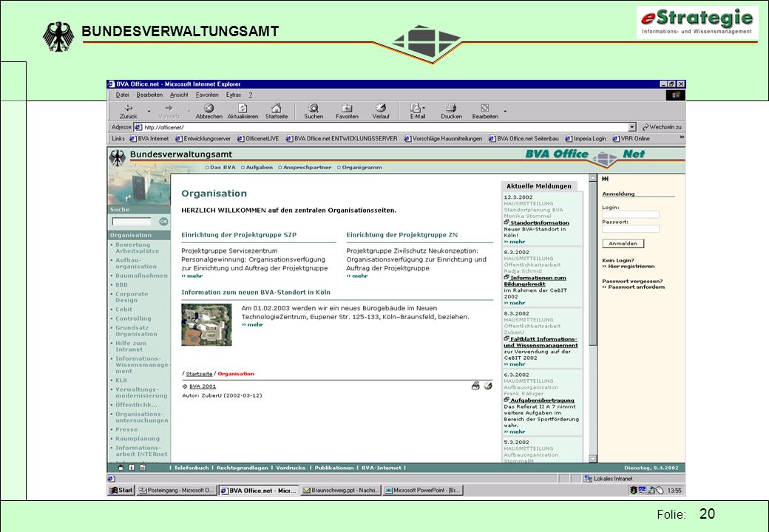This screenshot has width=769, height=532.
Task: Open the Bearbeiten toolbar dropdown arrow
Action: tap(505, 111)
